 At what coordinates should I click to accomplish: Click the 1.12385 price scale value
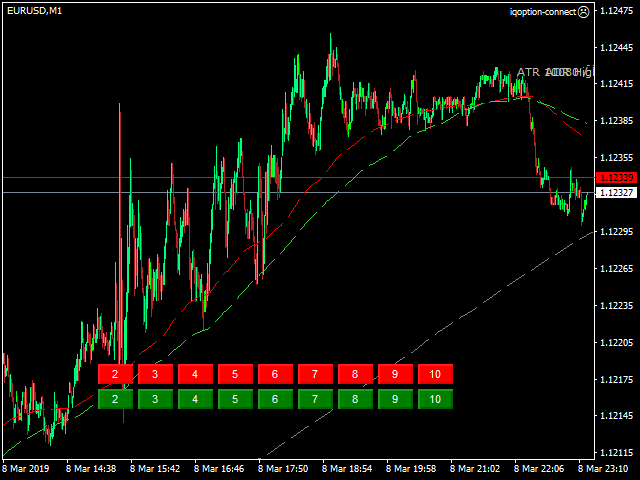click(617, 121)
